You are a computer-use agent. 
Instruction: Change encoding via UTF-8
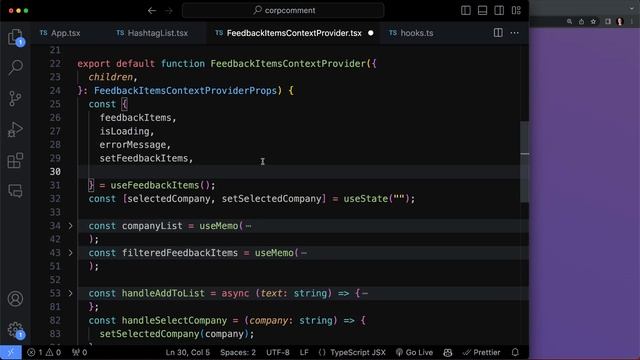[x=278, y=352]
